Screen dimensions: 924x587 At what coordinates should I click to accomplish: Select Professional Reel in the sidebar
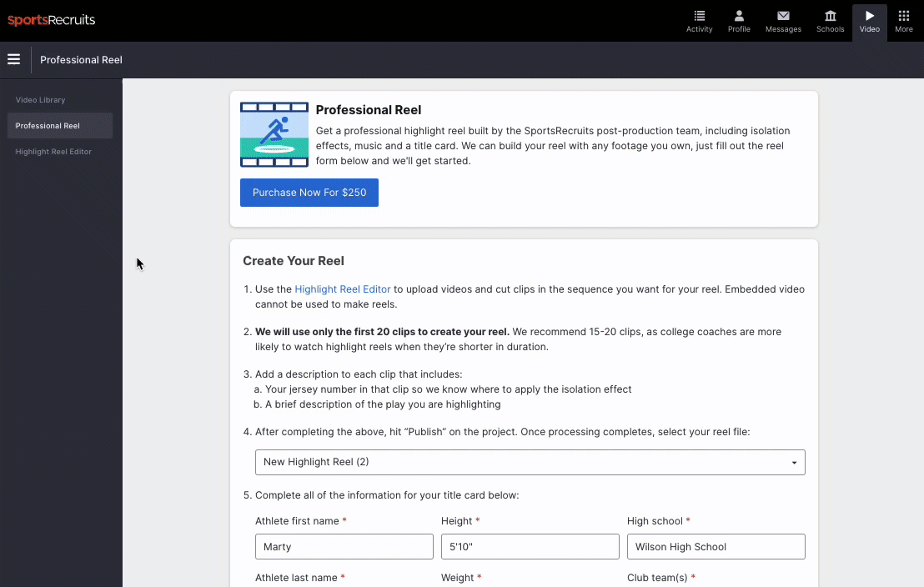(59, 126)
